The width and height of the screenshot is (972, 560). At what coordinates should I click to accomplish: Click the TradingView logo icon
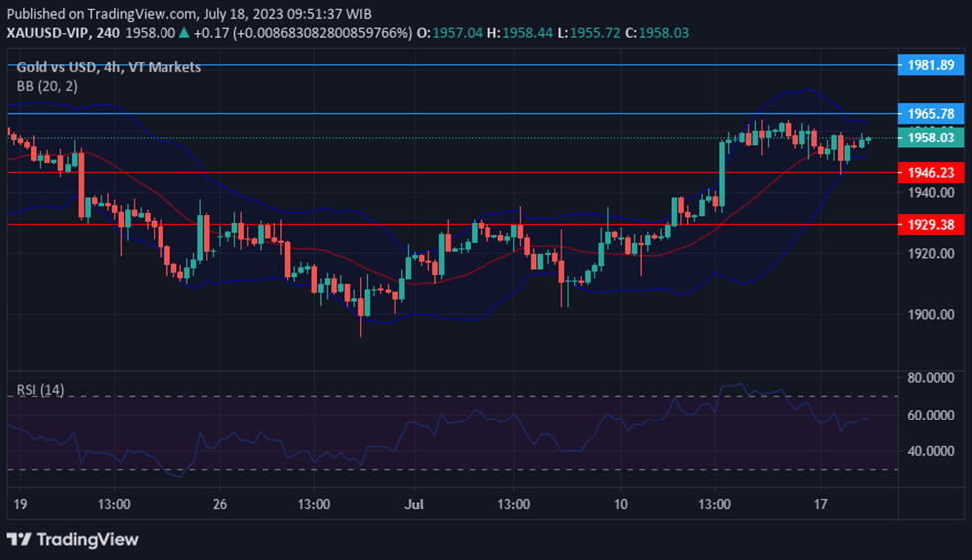19,539
